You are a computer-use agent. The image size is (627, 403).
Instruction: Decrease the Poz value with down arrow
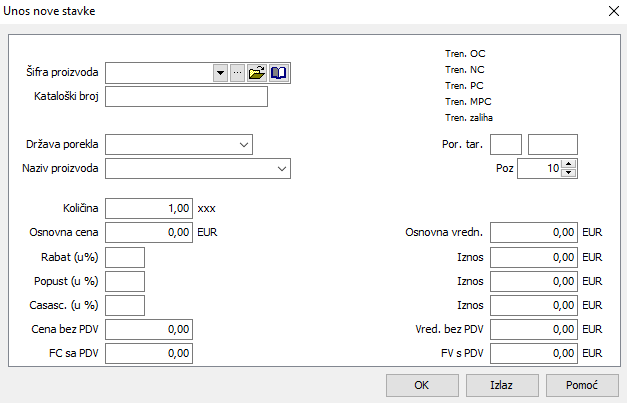570,173
